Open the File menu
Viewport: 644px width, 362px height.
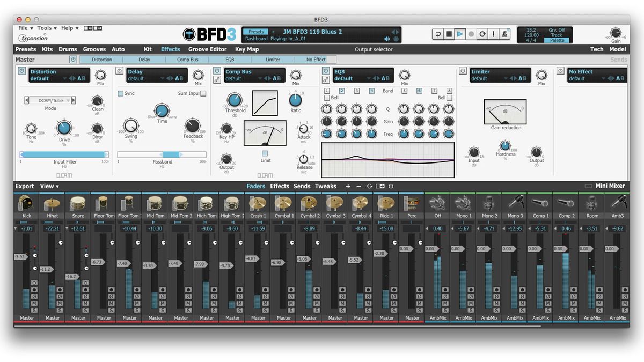[25, 28]
